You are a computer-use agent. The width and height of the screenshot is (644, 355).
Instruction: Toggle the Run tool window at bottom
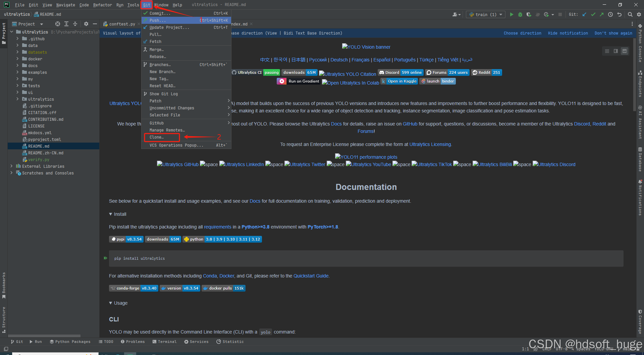click(36, 342)
